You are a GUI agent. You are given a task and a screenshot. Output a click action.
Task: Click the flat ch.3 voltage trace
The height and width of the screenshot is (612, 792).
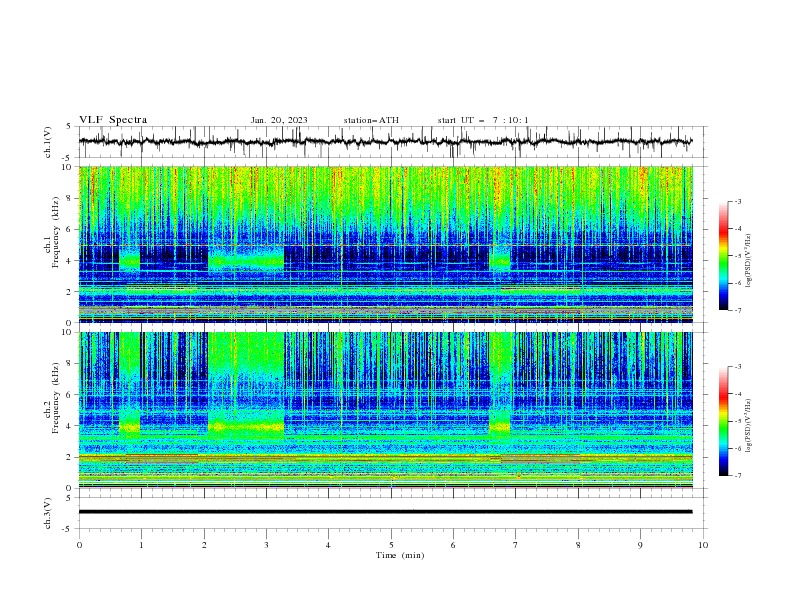[385, 512]
